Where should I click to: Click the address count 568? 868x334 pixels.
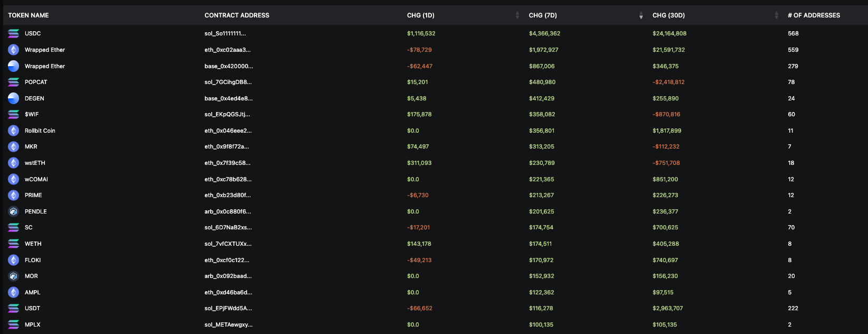pos(793,33)
